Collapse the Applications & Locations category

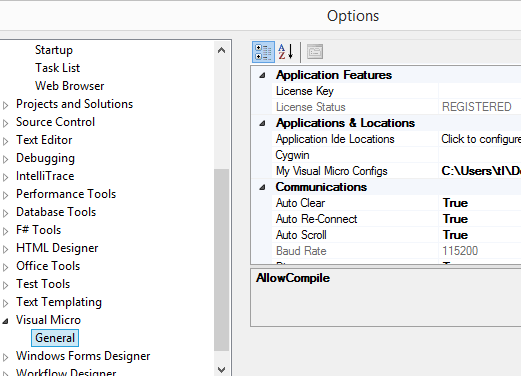click(262, 123)
